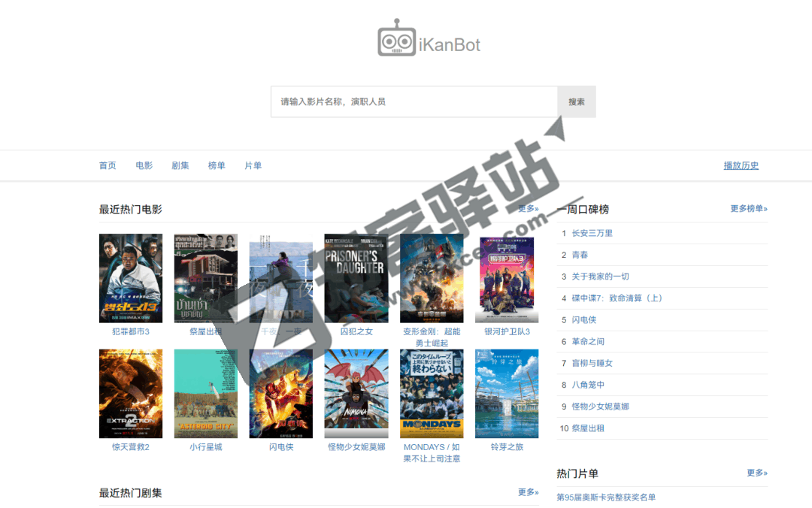Click 更多» next to 热门片单
Image resolution: width=812 pixels, height=508 pixels.
tap(757, 473)
